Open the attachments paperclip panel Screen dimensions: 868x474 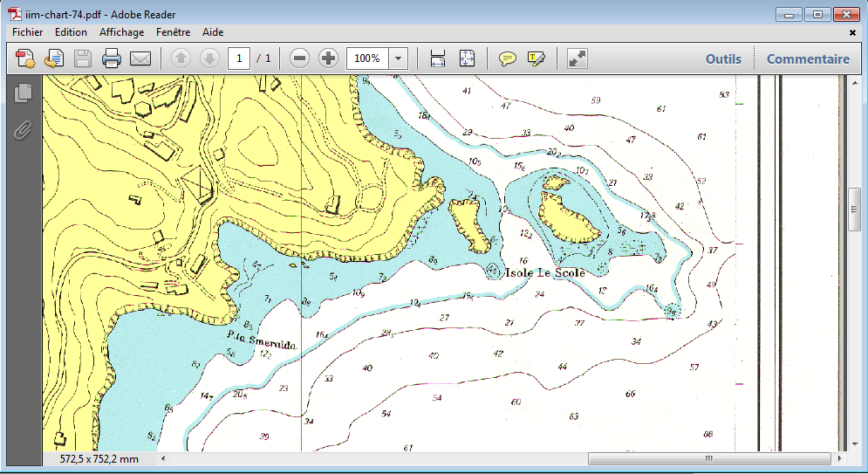point(23,131)
